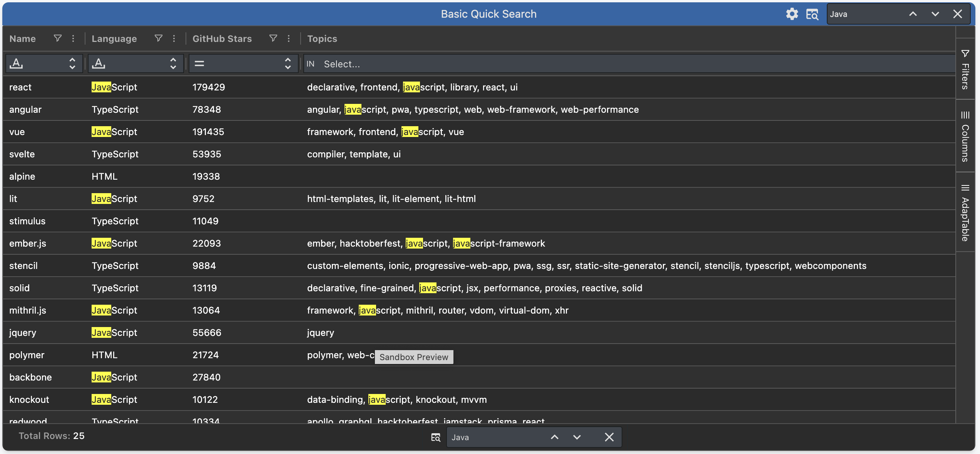This screenshot has height=454, width=980.
Task: Click the mithril.js name cell
Action: pos(44,310)
